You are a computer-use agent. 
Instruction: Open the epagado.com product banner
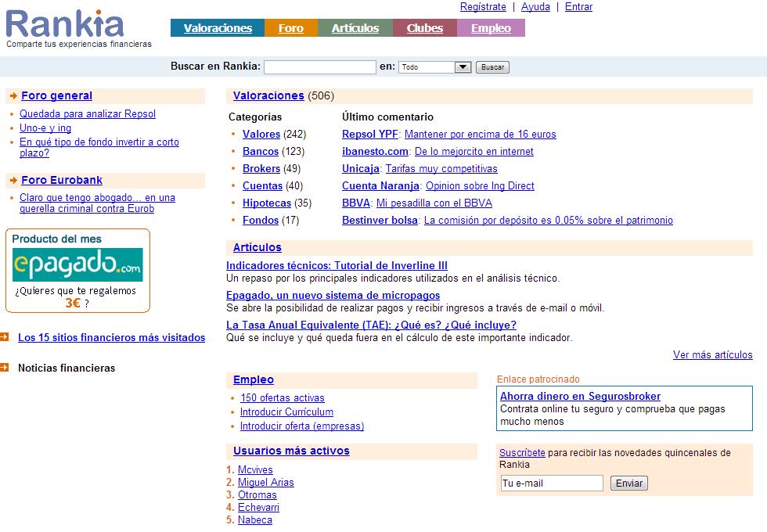pos(77,265)
